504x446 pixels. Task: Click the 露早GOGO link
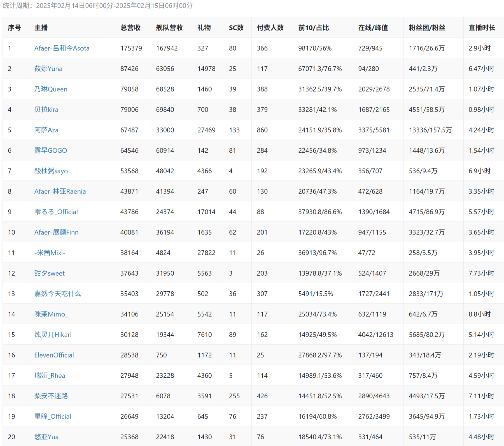tap(50, 150)
